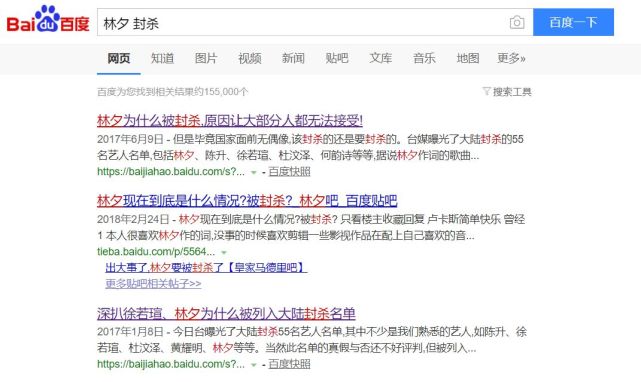This screenshot has height=382, width=641.
Task: Click the 搜索工具 filter icon
Action: [x=486, y=91]
